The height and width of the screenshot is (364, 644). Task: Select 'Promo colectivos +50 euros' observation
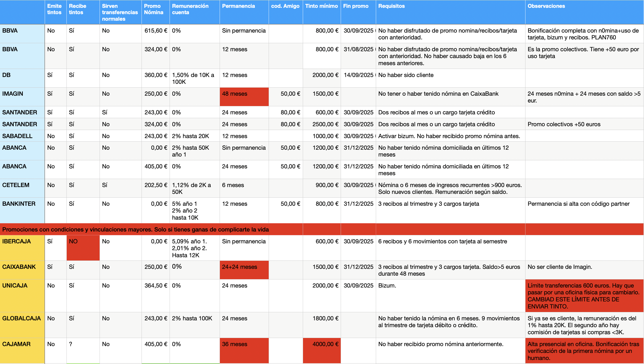tap(584, 124)
